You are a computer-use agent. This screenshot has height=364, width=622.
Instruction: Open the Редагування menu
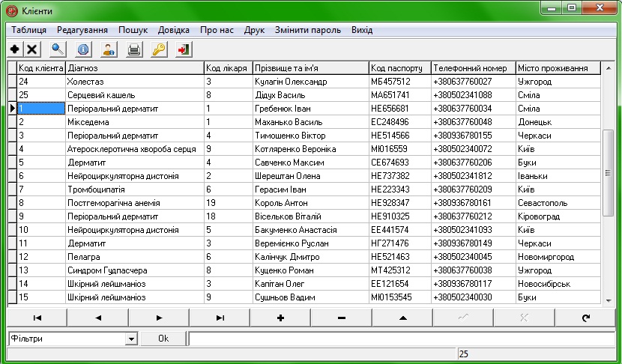[82, 30]
